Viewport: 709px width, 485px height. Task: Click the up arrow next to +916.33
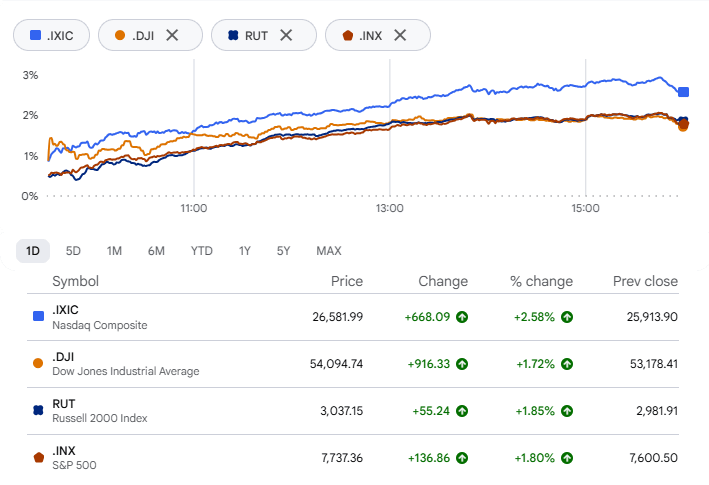pos(462,364)
